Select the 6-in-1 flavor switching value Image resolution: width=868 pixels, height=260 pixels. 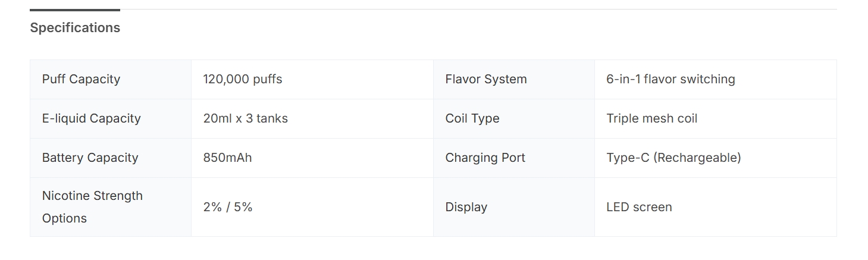[x=670, y=79]
